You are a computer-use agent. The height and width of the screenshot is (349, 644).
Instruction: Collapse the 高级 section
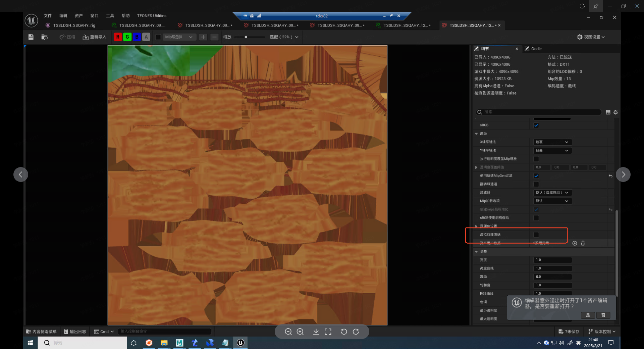(x=476, y=134)
